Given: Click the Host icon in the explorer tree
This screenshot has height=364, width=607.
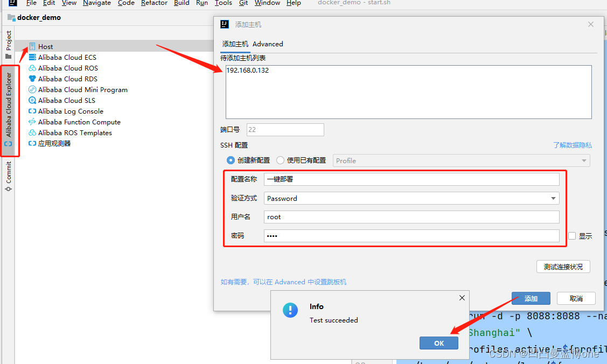Looking at the screenshot, I should 32,46.
